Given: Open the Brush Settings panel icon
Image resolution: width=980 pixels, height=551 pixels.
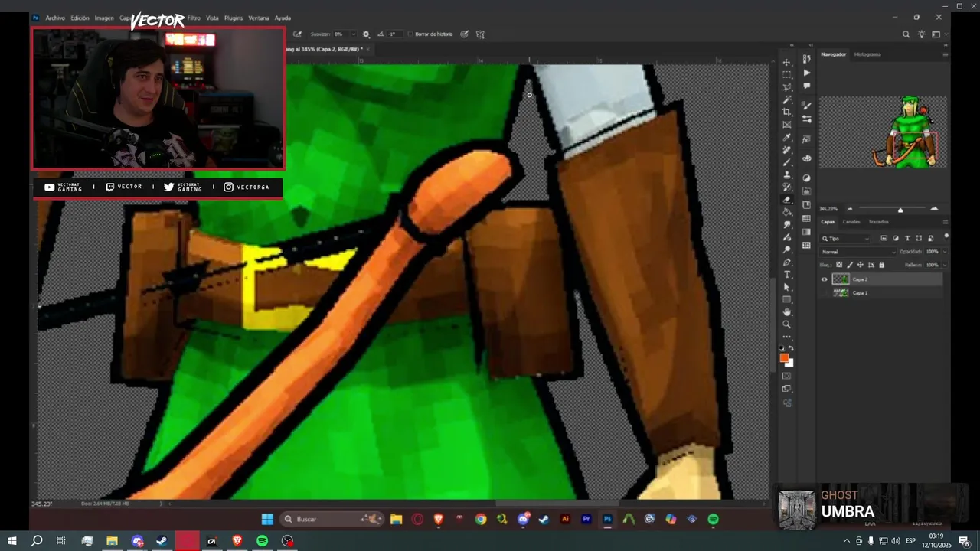Looking at the screenshot, I should (x=806, y=106).
